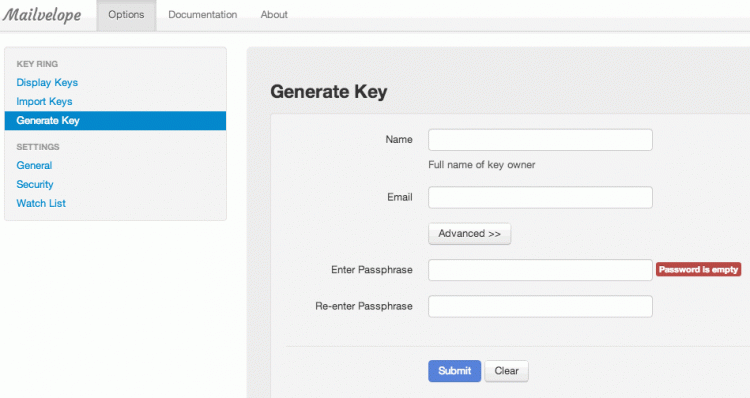The image size is (750, 398).
Task: Focus the Email input field
Action: coord(540,197)
